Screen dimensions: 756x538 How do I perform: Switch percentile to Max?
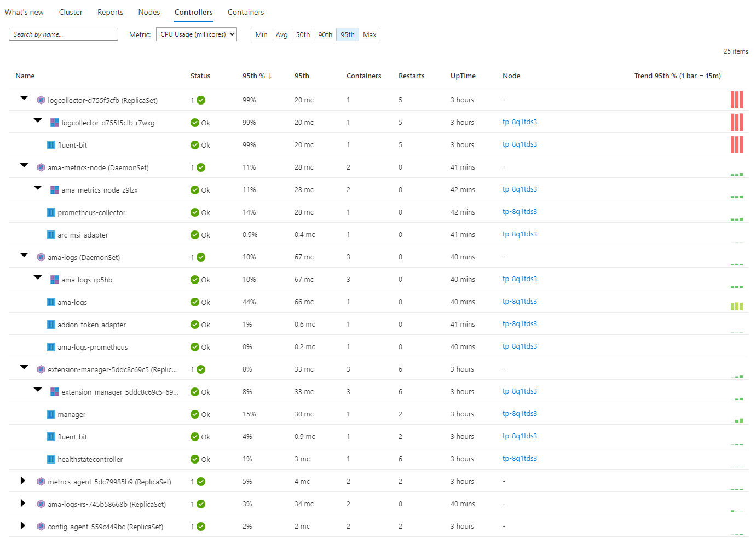(x=370, y=34)
